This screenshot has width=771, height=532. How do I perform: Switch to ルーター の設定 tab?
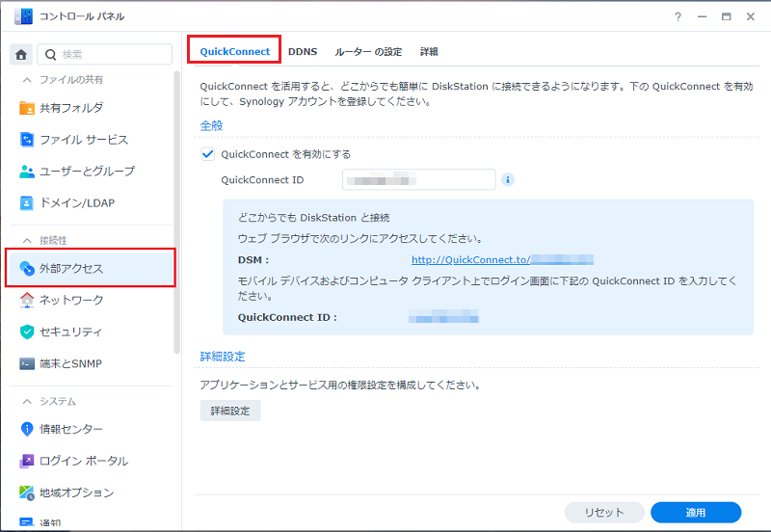coord(368,52)
